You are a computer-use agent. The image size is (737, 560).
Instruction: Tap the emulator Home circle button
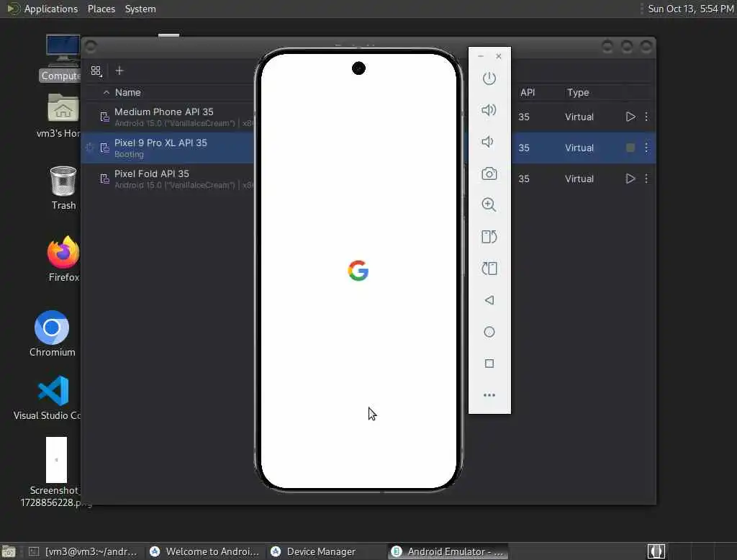[x=489, y=332]
